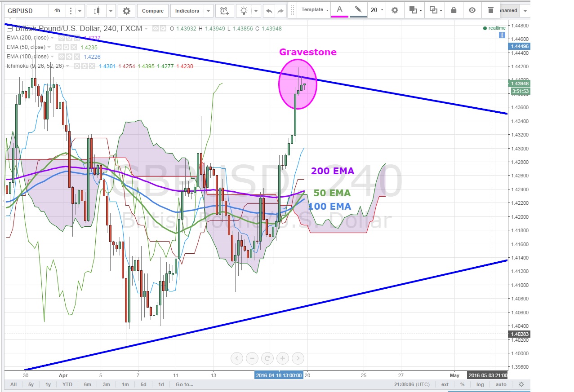The image size is (574, 392).
Task: Toggle log scale at bottom right
Action: click(x=480, y=384)
